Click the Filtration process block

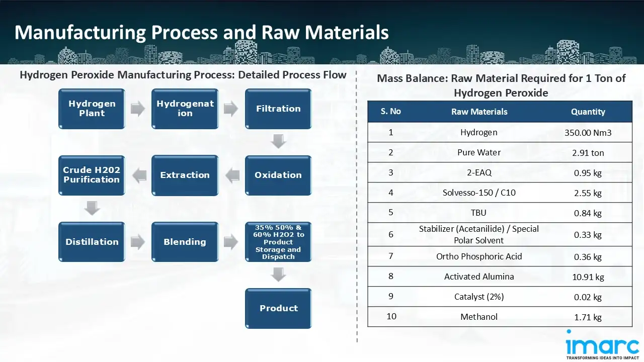pos(278,109)
